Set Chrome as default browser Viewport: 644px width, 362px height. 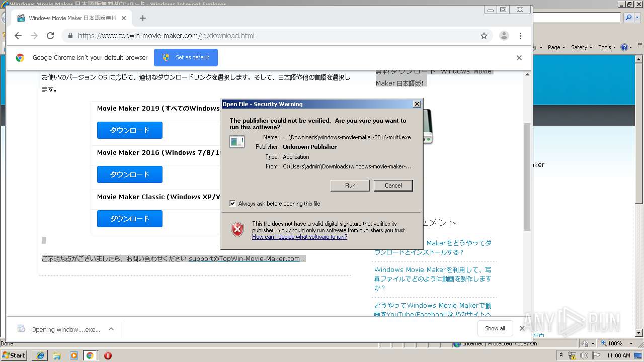click(186, 57)
